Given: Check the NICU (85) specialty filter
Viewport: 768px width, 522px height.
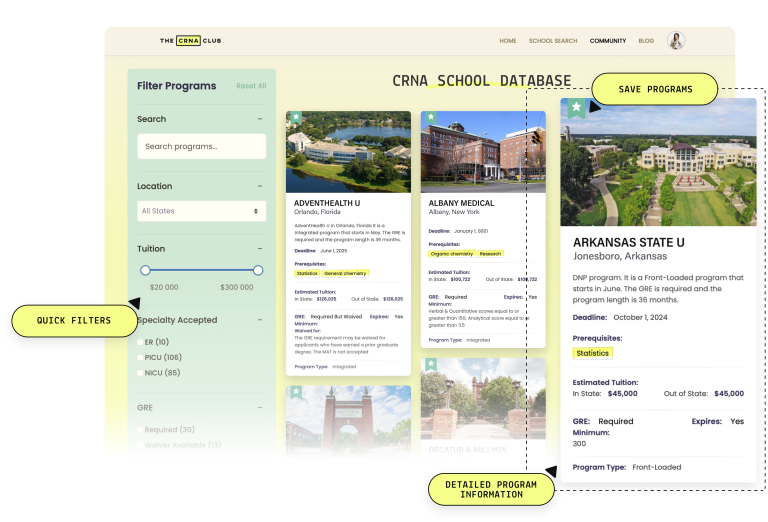Looking at the screenshot, I should coord(141,373).
